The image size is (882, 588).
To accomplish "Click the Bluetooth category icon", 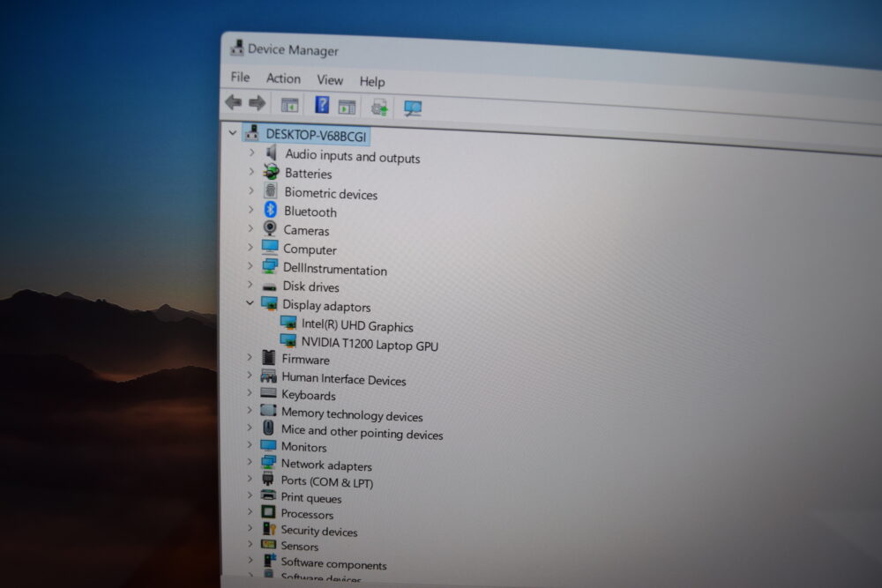I will [271, 210].
